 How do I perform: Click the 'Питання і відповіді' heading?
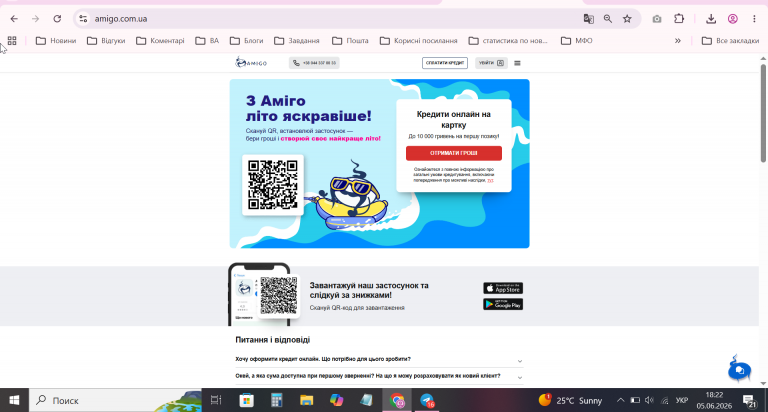tap(272, 339)
